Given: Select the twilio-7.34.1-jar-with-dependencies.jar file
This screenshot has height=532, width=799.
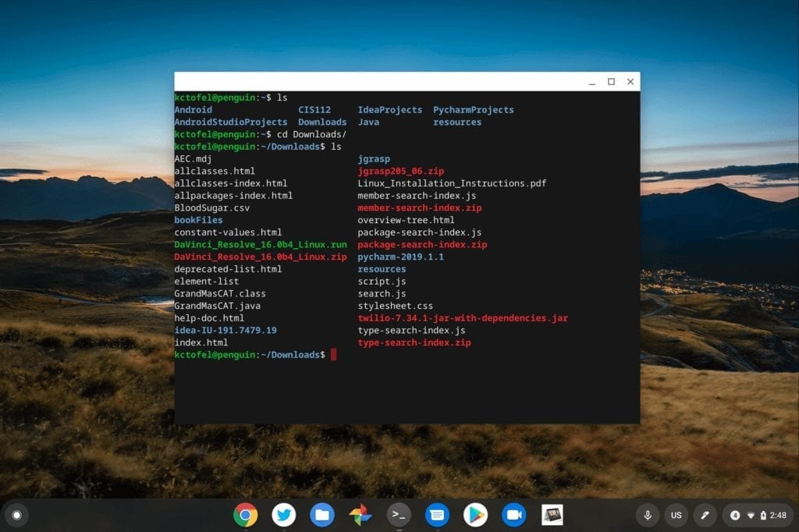Looking at the screenshot, I should (463, 318).
